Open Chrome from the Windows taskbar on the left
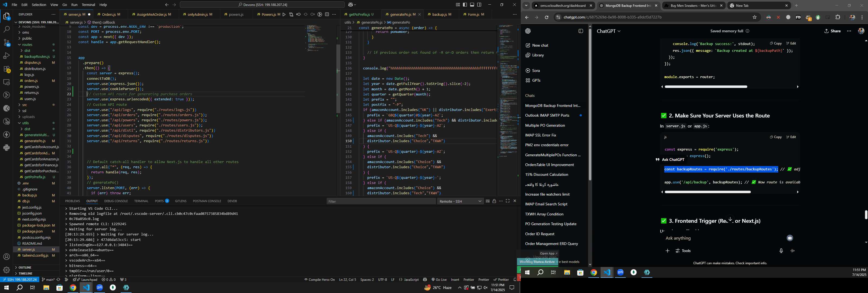This screenshot has height=293, width=868. [73, 288]
